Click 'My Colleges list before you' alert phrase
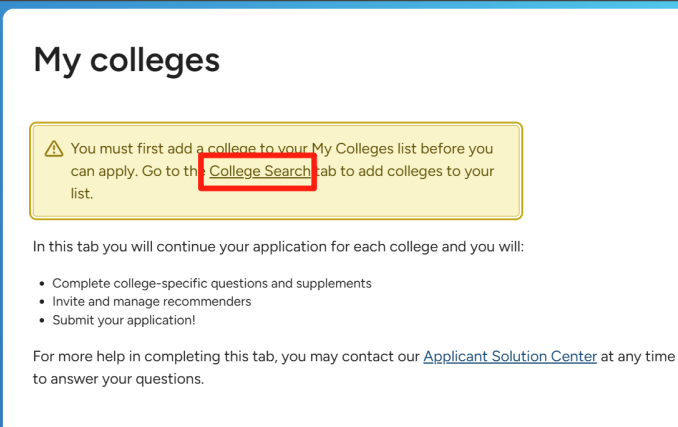 tap(403, 149)
